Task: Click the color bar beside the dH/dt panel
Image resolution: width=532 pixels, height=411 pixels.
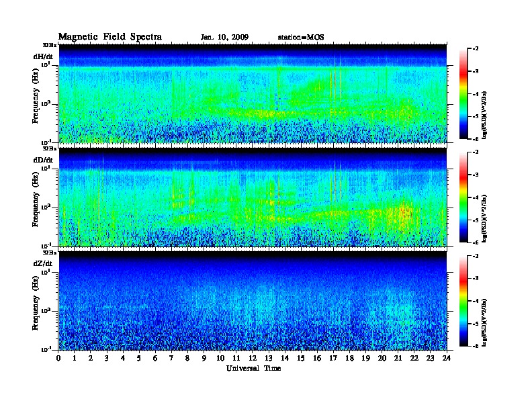Action: tap(463, 94)
